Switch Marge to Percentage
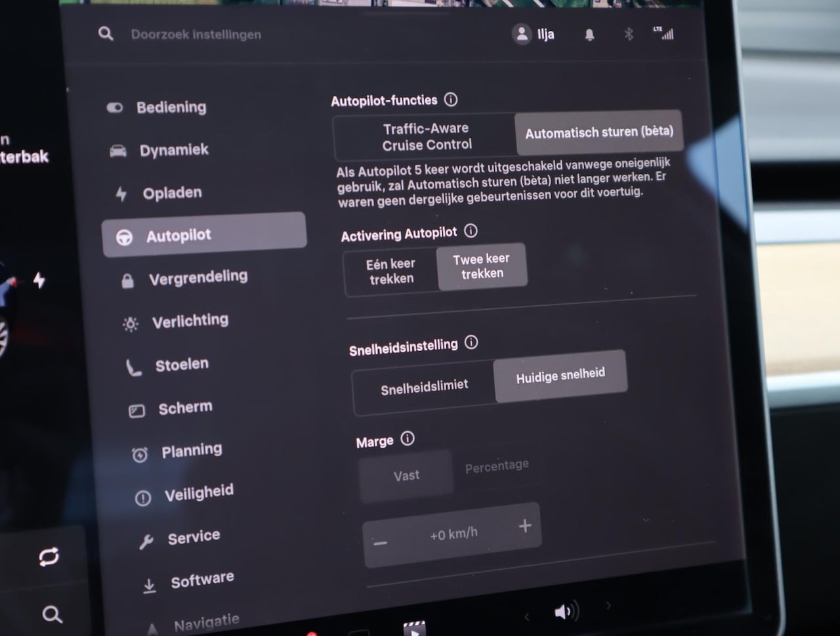Screen dimensions: 840x636 click(496, 467)
